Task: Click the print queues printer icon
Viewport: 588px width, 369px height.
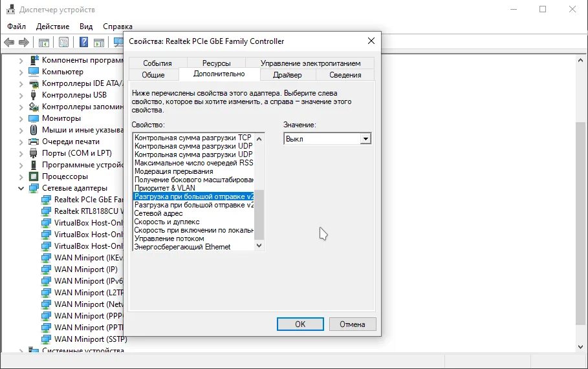Action: click(x=34, y=142)
